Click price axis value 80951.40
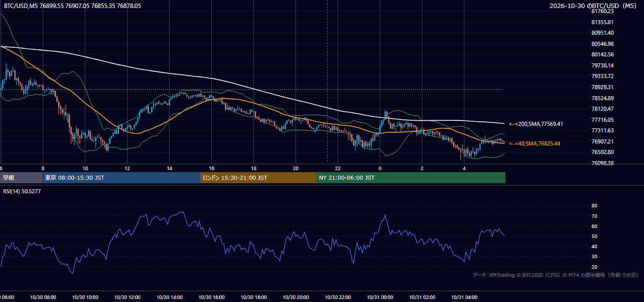The image size is (644, 302). click(x=602, y=33)
